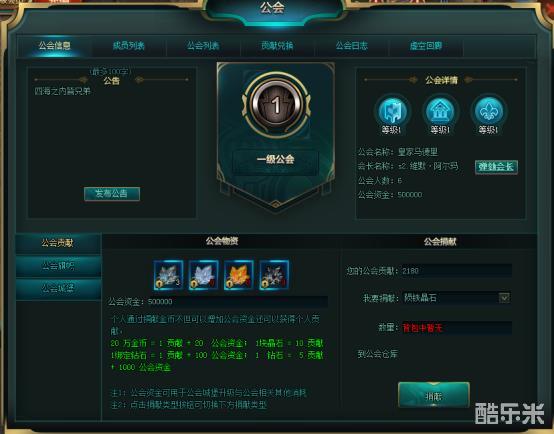Select the 公会城堡 side tab

point(58,289)
